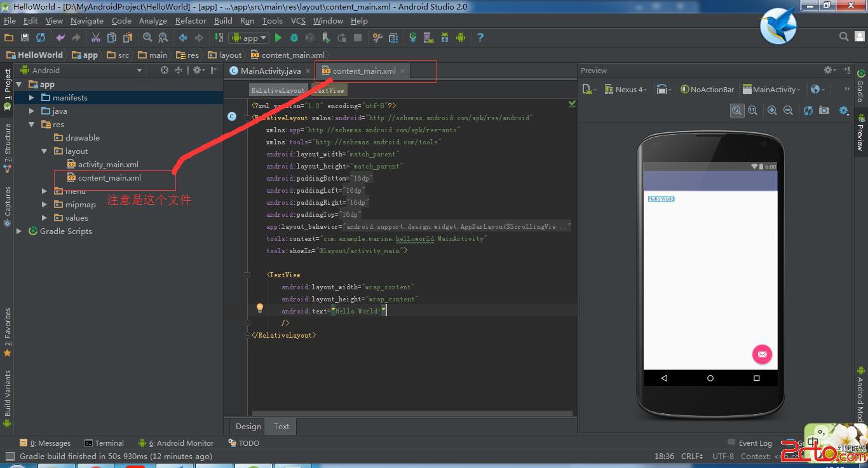Expand the manifests folder in the tree
868x468 pixels.
32,98
